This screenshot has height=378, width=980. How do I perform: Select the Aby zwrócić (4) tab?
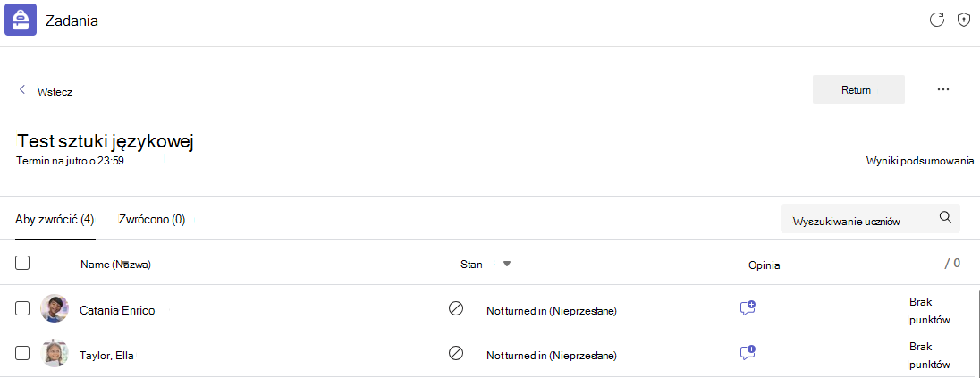click(x=55, y=220)
